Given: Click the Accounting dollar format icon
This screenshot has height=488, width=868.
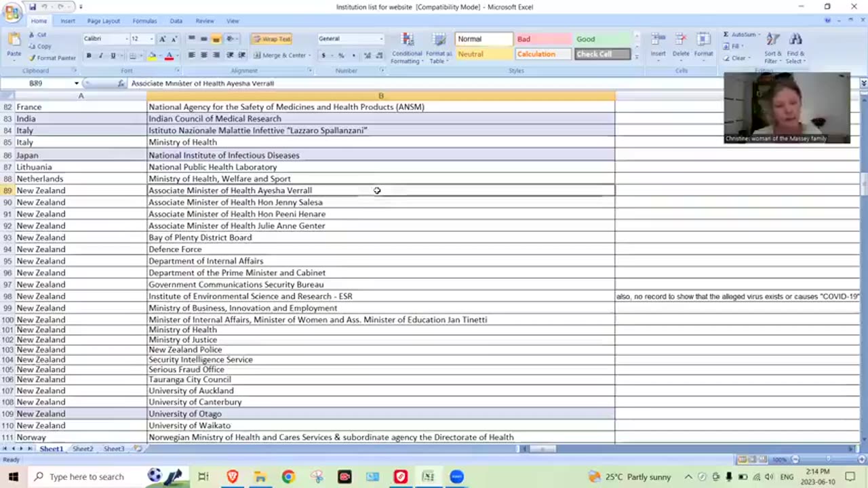Looking at the screenshot, I should [x=324, y=56].
